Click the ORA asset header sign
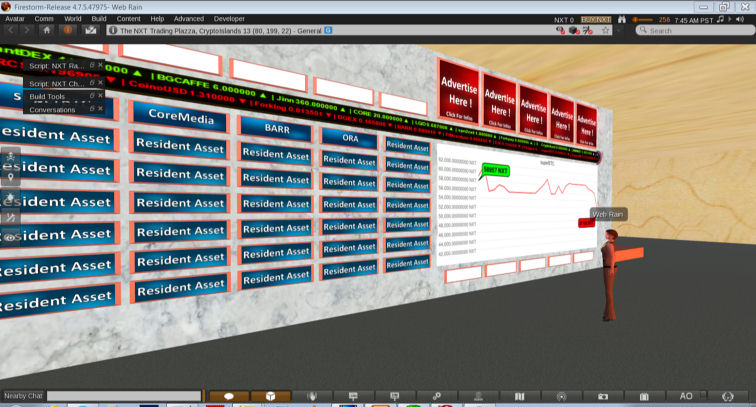Screen dimensions: 756x407 tap(350, 138)
